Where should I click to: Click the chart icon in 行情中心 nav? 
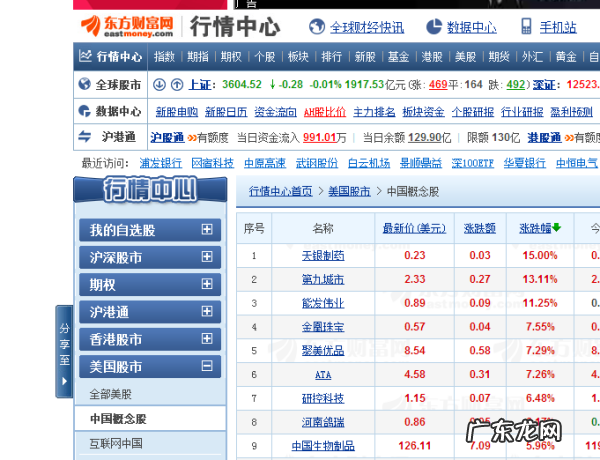[x=85, y=56]
